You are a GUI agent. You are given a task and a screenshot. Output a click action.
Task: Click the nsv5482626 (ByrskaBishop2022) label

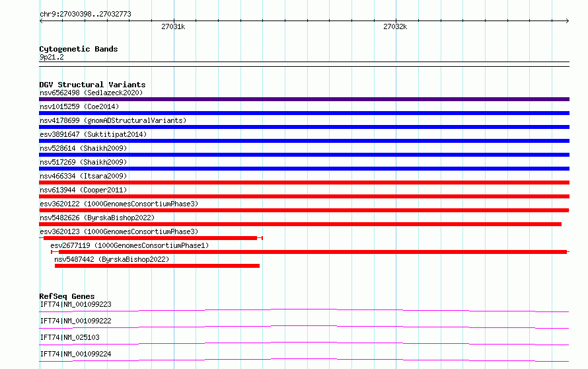[97, 218]
